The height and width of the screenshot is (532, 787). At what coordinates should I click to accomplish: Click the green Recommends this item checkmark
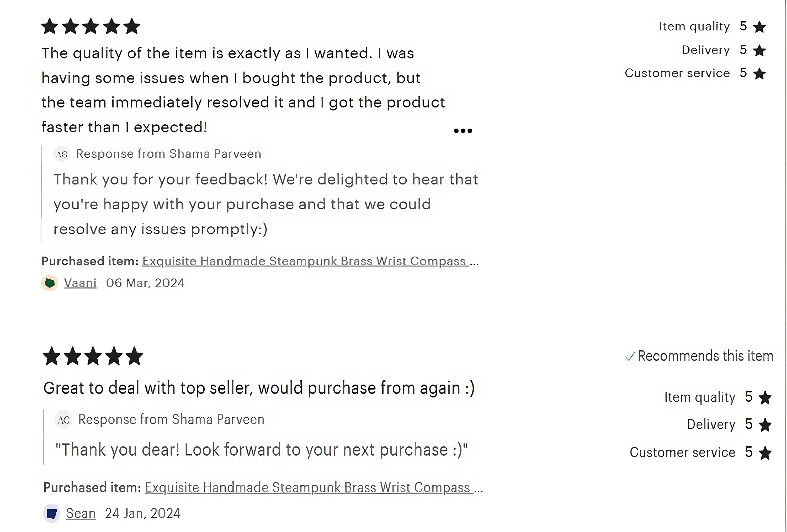630,357
